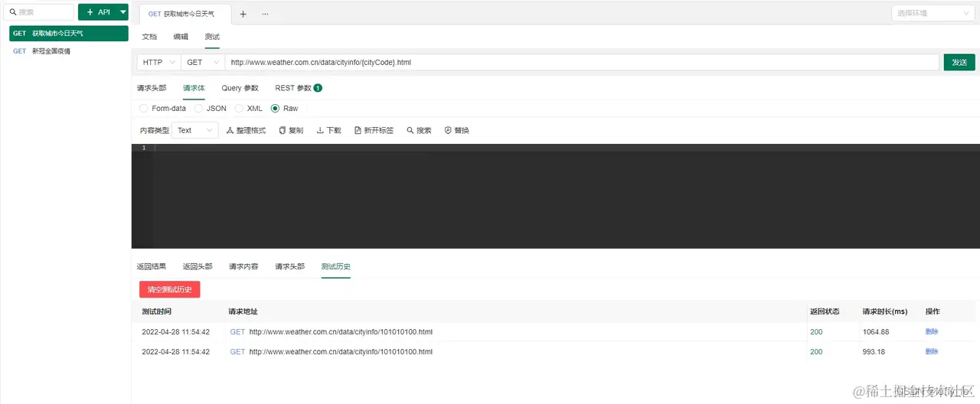Show the 测试历史 tab
Image resolution: width=980 pixels, height=404 pixels.
pos(336,266)
